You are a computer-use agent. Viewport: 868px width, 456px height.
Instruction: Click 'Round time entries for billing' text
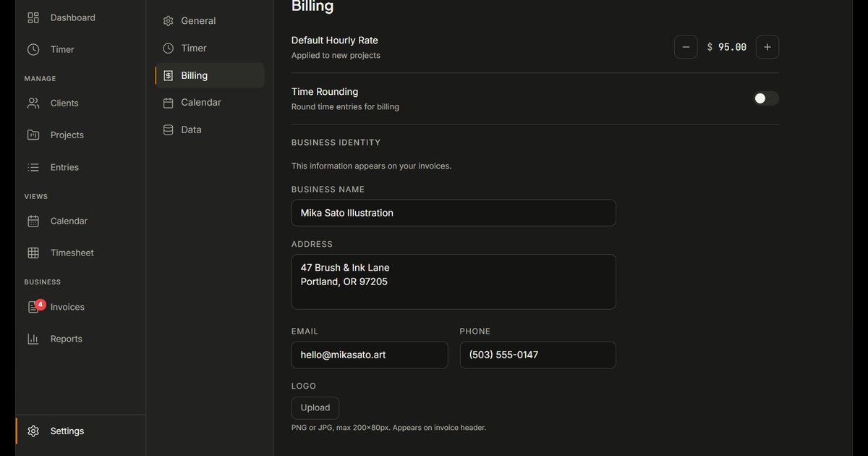[345, 107]
